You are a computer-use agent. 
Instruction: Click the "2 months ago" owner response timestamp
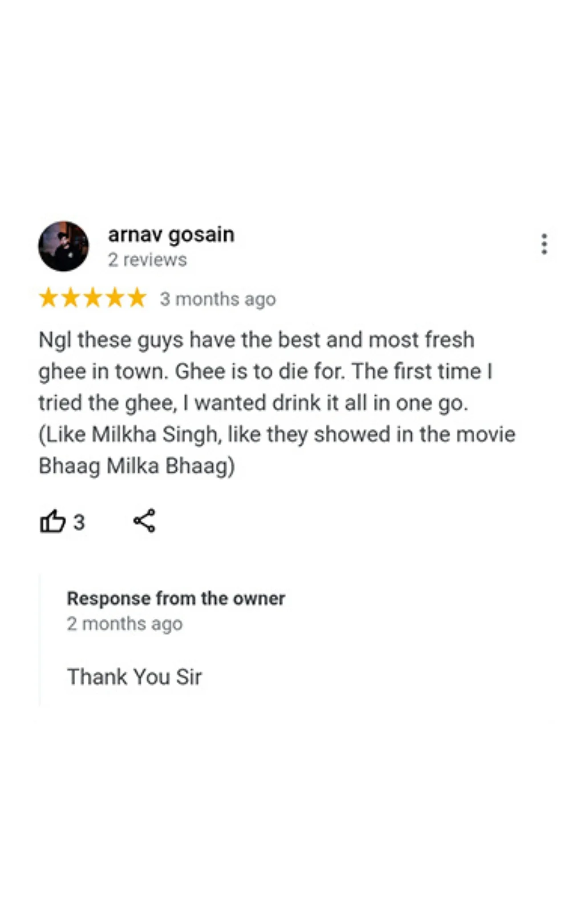[125, 624]
